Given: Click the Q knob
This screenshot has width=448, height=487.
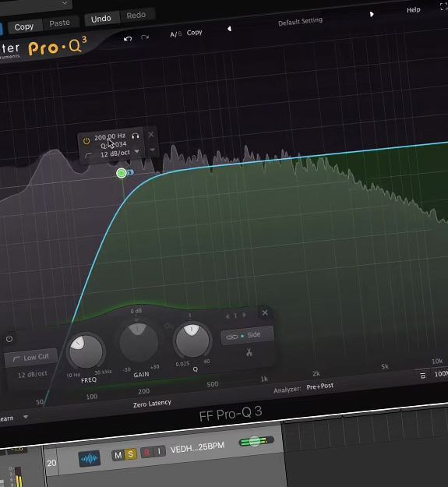Looking at the screenshot, I should coord(192,340).
